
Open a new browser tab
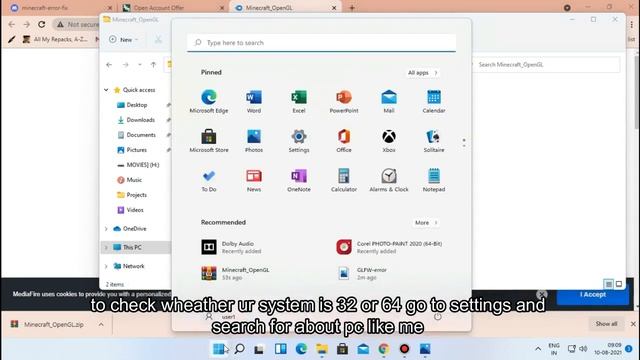pyautogui.click(x=352, y=8)
